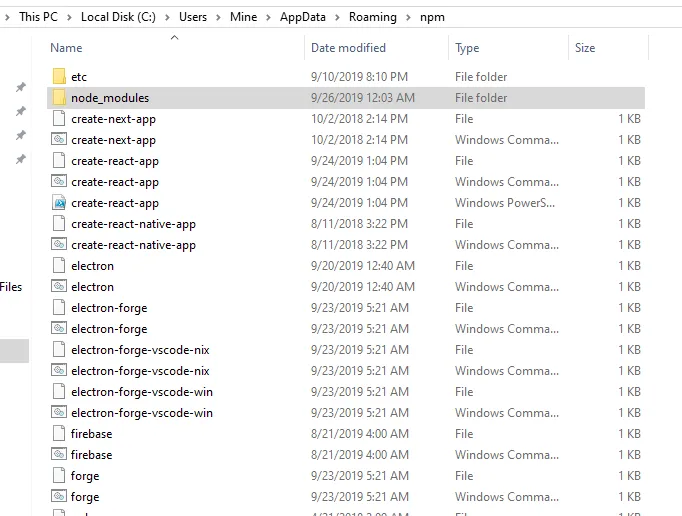Click date 9/10/2019 8:10 PM of etc
Viewport: 682px width, 516px height.
(359, 77)
